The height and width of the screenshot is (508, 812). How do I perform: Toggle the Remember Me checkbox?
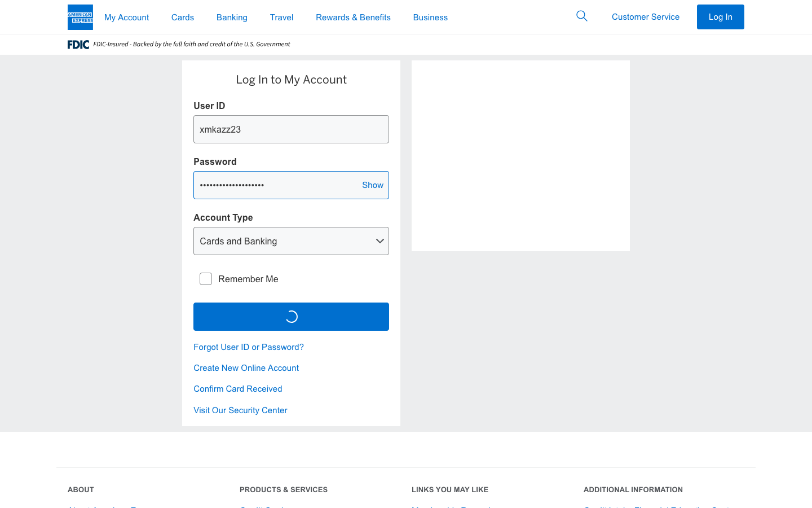206,279
